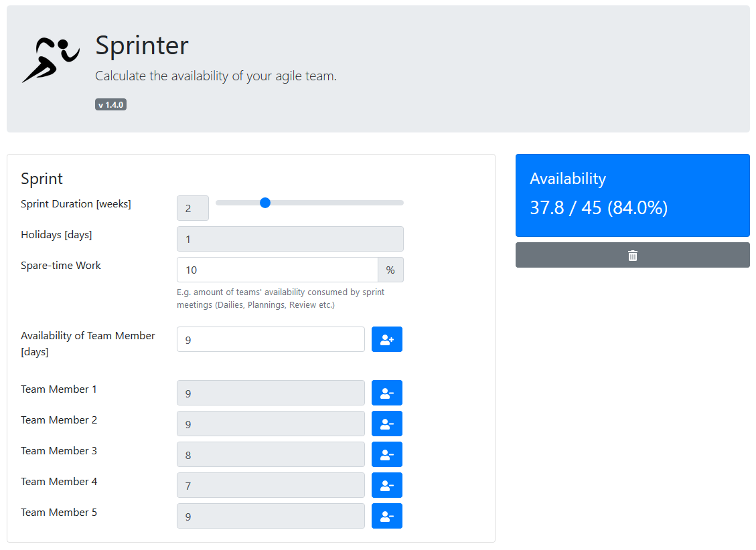
Task: Click the add team member icon button
Action: [386, 339]
